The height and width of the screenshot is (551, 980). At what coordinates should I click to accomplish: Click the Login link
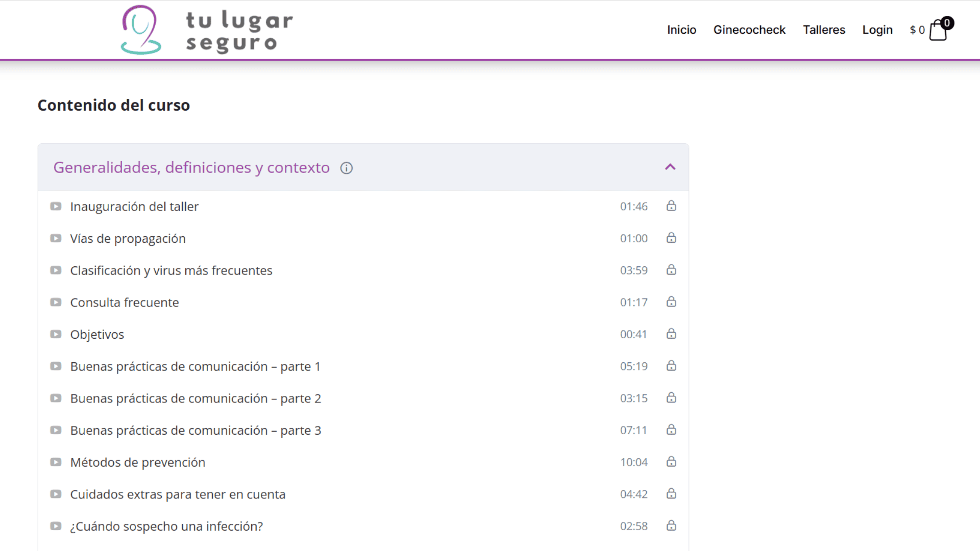[877, 30]
